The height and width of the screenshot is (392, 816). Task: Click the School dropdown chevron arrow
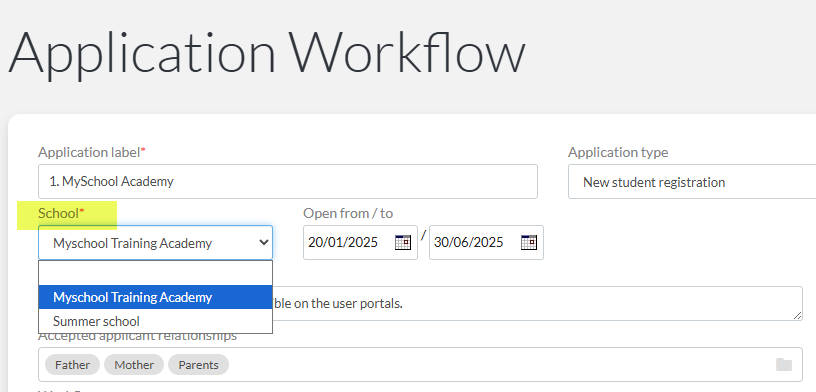tap(264, 243)
